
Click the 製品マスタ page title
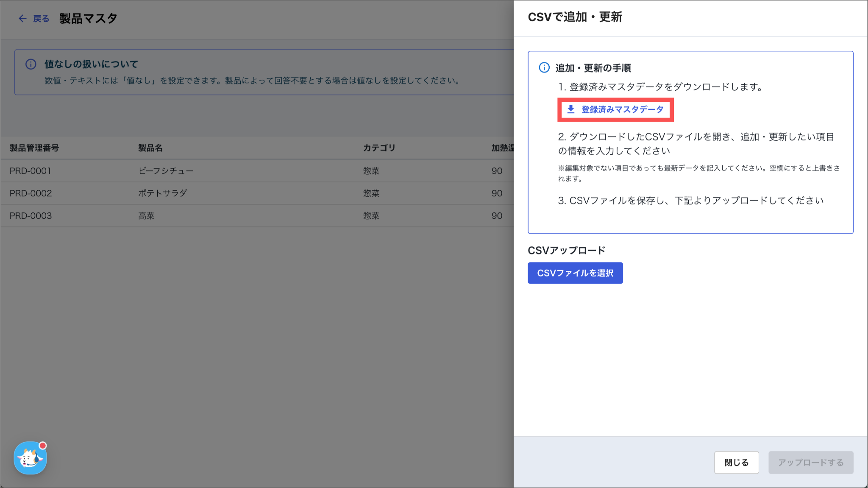[x=88, y=18]
